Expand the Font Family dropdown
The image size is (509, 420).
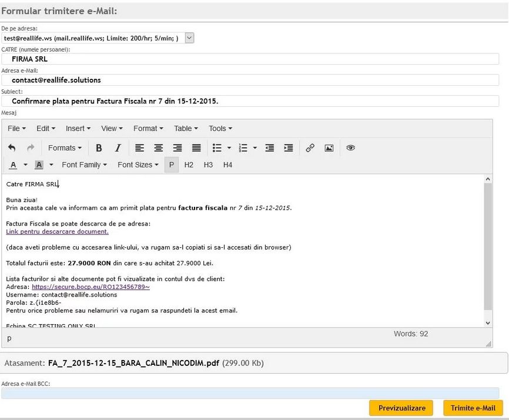pos(84,165)
